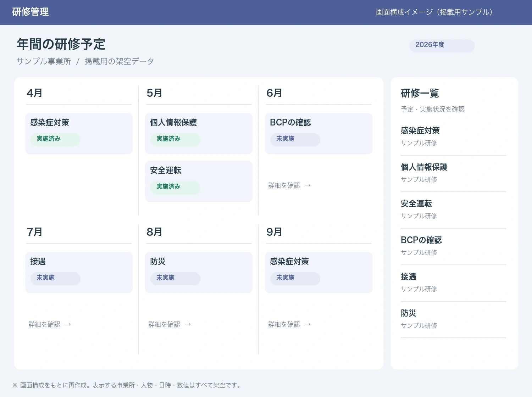Open the 安全運転 card in 5月
The height and width of the screenshot is (397, 532).
[199, 181]
